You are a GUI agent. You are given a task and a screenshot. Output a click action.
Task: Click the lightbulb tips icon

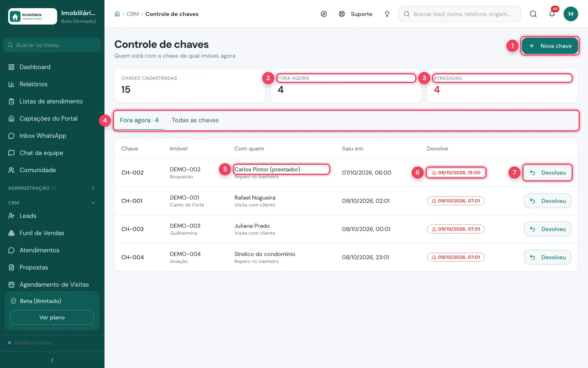point(387,14)
